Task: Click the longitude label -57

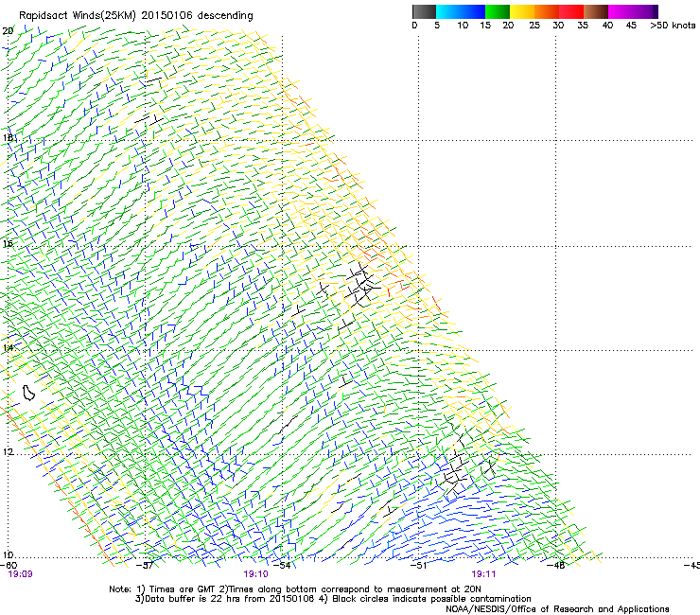Action: pyautogui.click(x=144, y=566)
